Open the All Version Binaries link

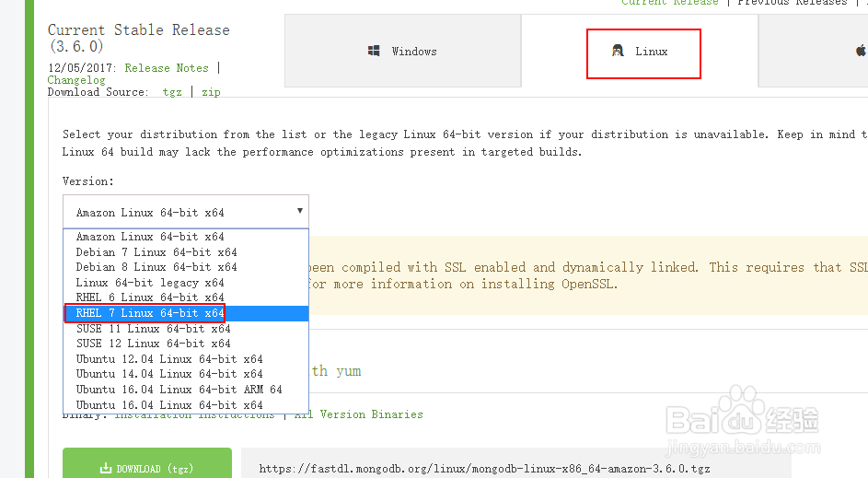[359, 414]
